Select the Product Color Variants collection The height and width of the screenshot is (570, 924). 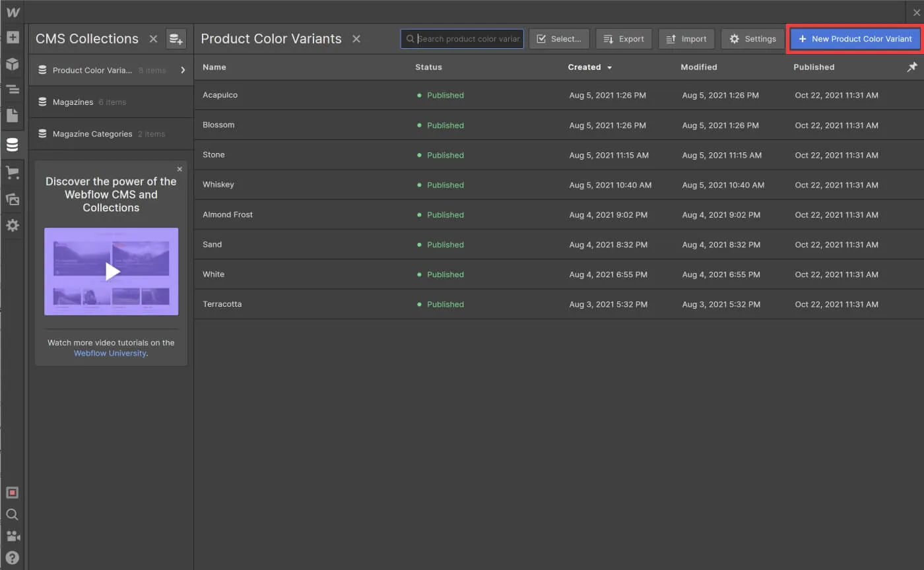coord(111,71)
